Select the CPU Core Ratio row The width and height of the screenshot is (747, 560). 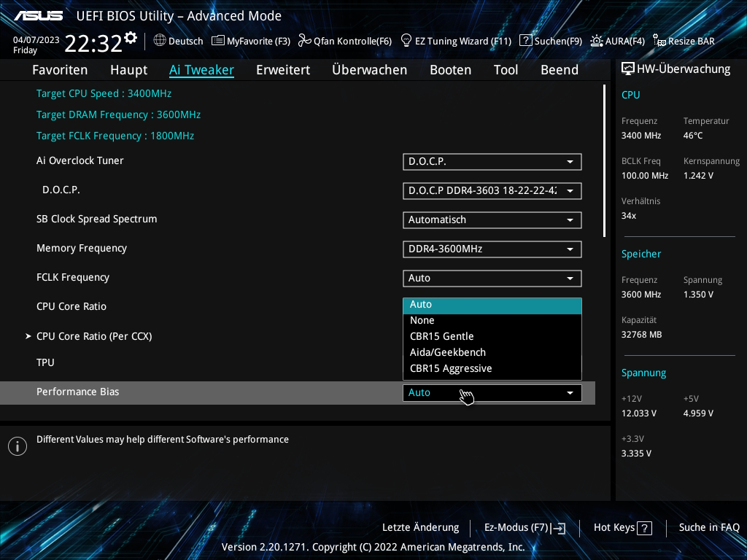point(71,307)
